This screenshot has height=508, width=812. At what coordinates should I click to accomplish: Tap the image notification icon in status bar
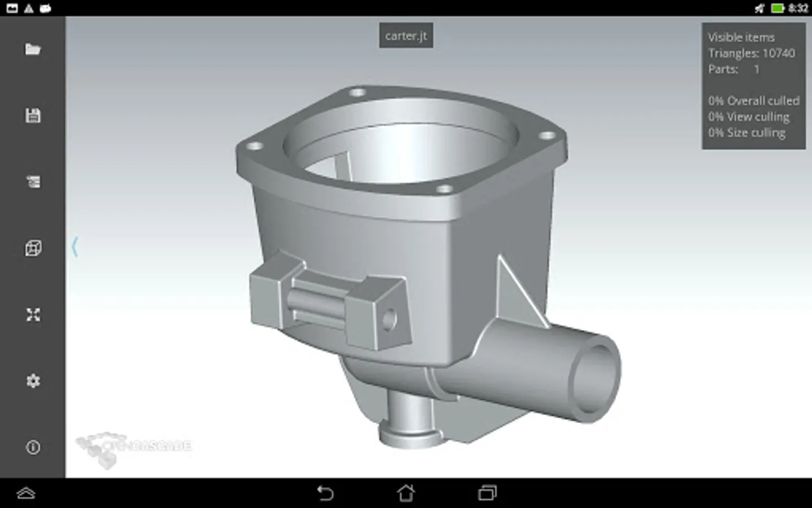[x=12, y=8]
